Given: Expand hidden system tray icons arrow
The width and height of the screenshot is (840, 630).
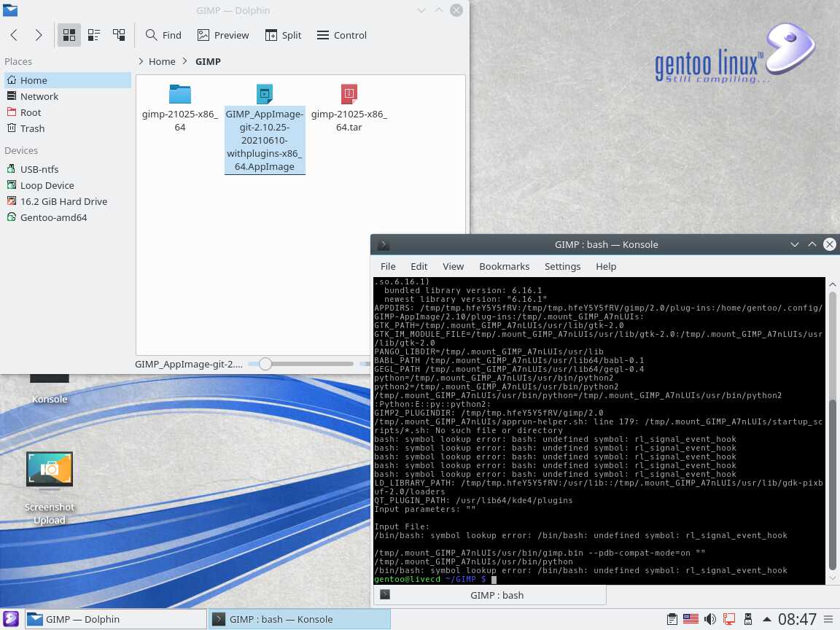Looking at the screenshot, I should 766,619.
